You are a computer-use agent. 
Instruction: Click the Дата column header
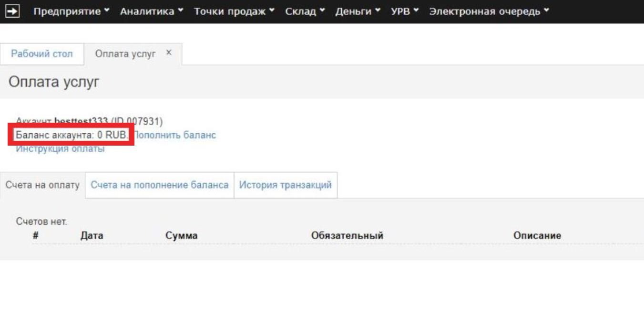[x=92, y=235]
